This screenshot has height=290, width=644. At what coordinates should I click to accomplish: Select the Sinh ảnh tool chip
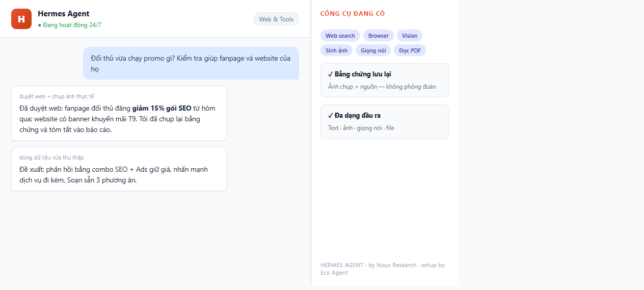[x=336, y=50]
